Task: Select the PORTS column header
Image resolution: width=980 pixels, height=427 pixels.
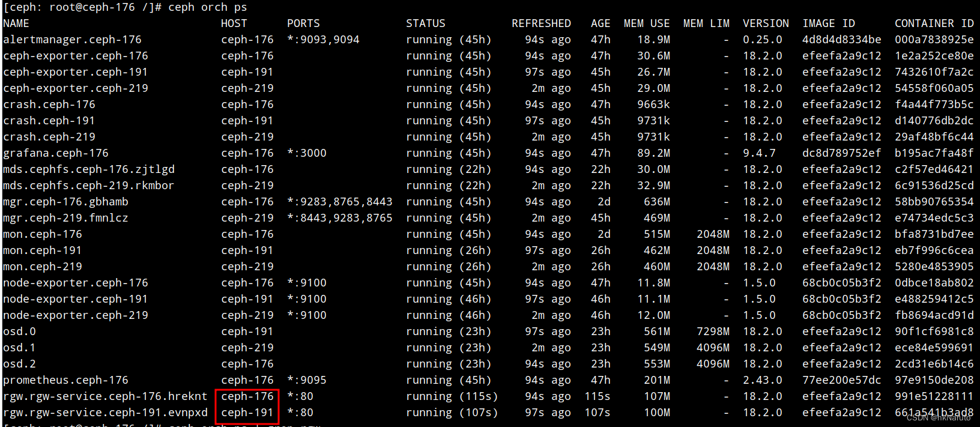Action: (x=303, y=23)
